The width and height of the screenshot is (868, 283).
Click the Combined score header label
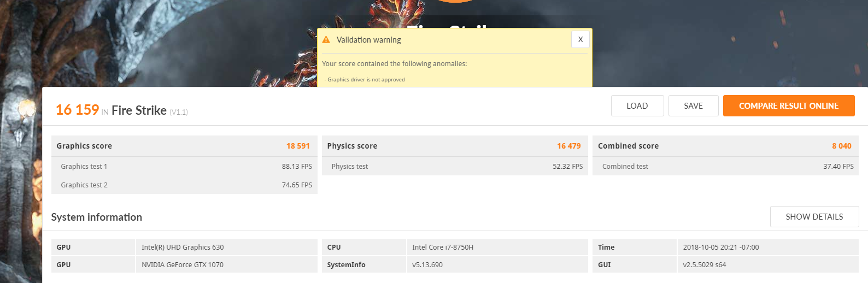[x=628, y=146]
